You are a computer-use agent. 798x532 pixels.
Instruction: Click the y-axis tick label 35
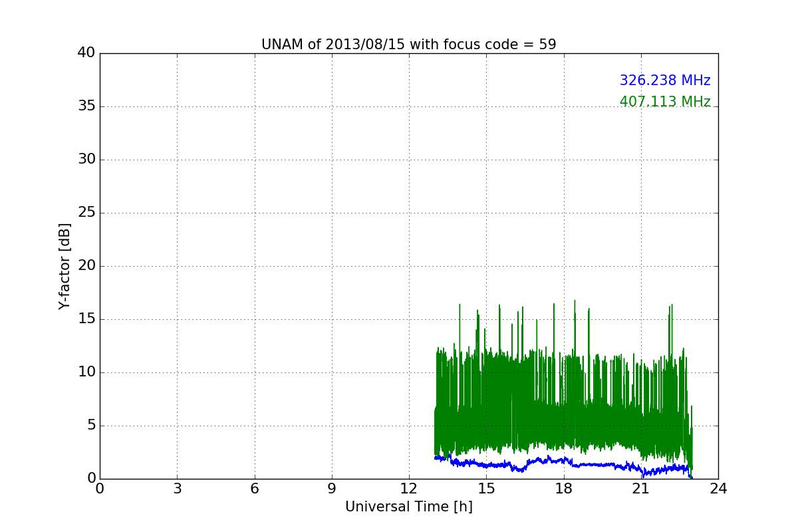click(86, 106)
